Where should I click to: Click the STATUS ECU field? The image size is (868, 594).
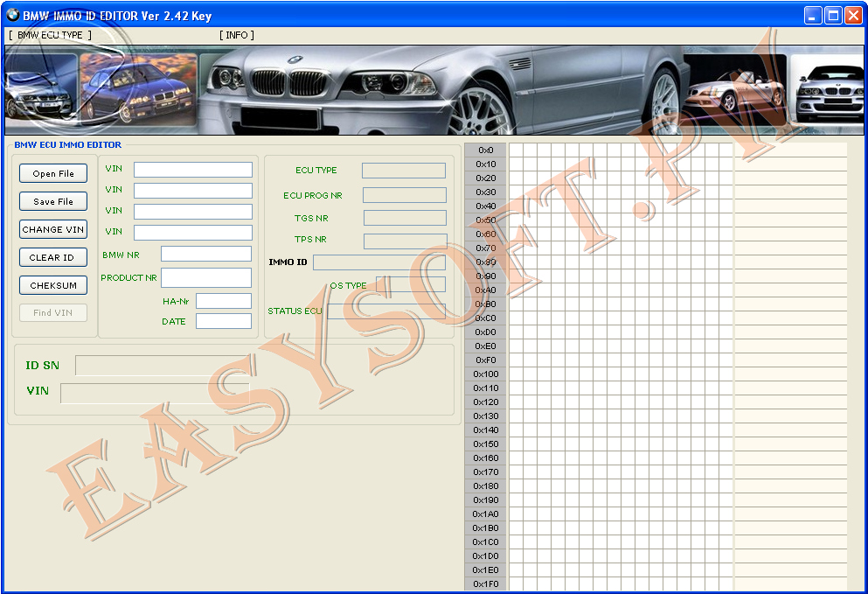[386, 311]
